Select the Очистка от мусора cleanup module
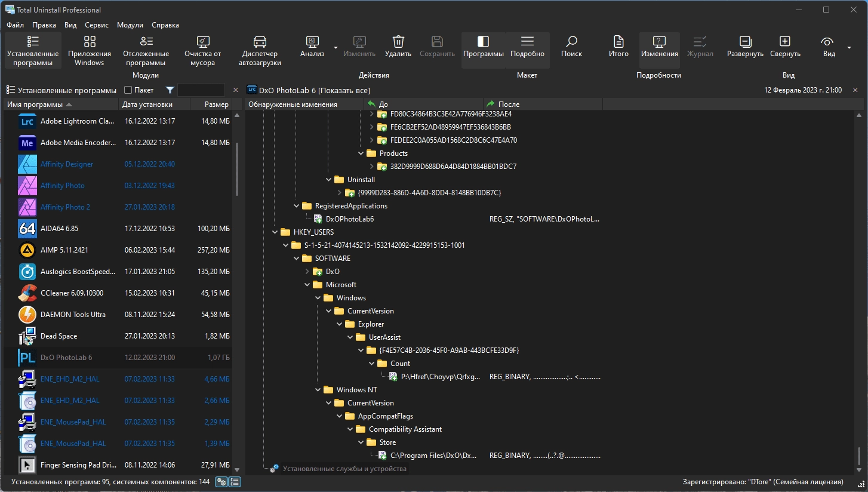The width and height of the screenshot is (868, 492). point(202,50)
